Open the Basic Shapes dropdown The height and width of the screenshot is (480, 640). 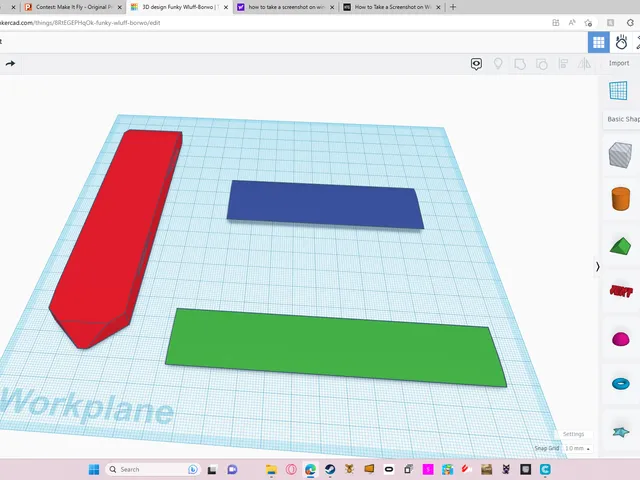(x=623, y=119)
